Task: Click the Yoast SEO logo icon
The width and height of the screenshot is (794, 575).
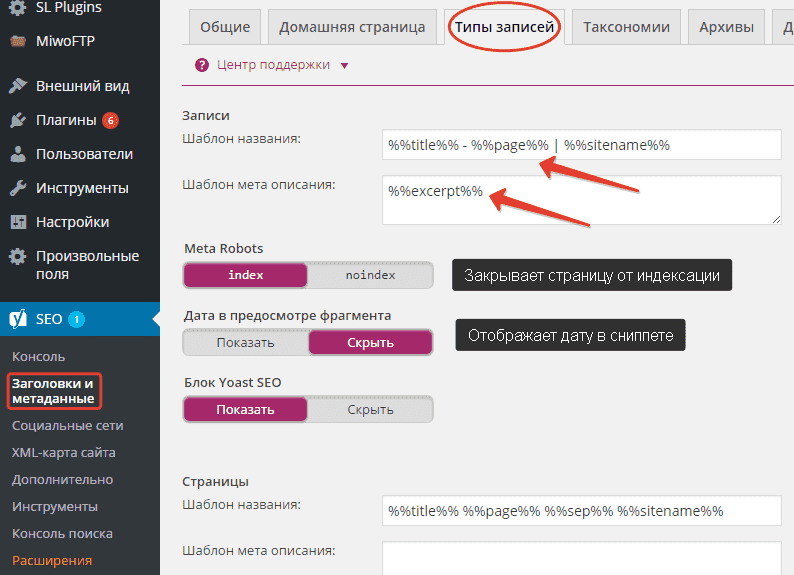Action: [18, 319]
